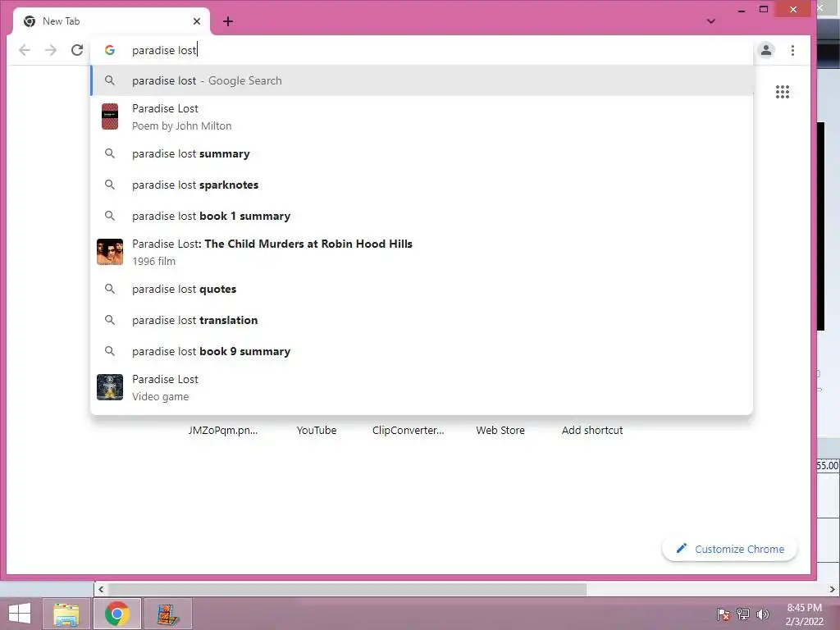The image size is (840, 630).
Task: Click the Google logo in the address bar
Action: click(110, 50)
